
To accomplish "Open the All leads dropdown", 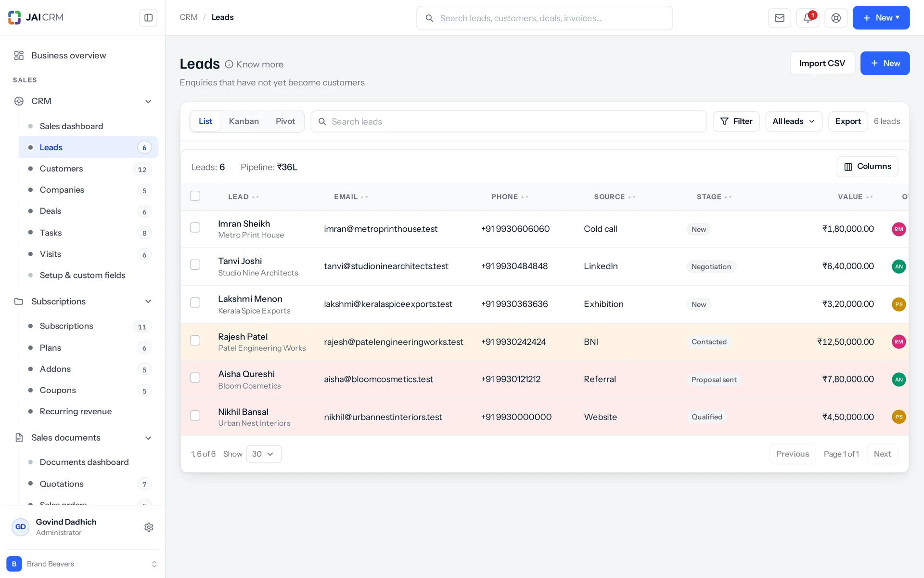I will point(794,121).
